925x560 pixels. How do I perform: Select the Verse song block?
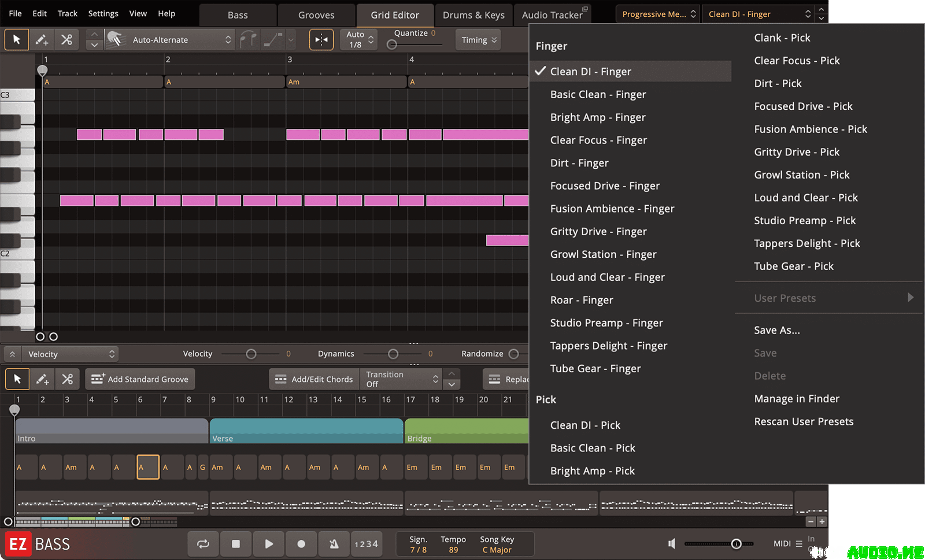tap(306, 431)
